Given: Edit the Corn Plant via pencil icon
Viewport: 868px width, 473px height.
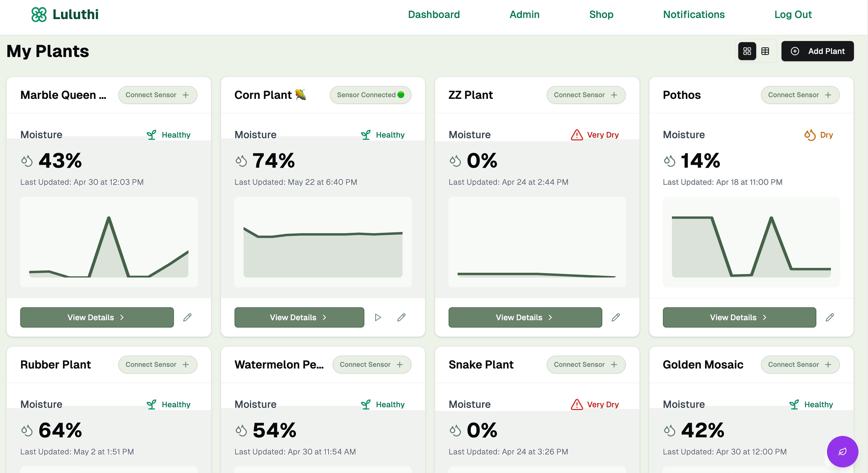Looking at the screenshot, I should pos(401,317).
